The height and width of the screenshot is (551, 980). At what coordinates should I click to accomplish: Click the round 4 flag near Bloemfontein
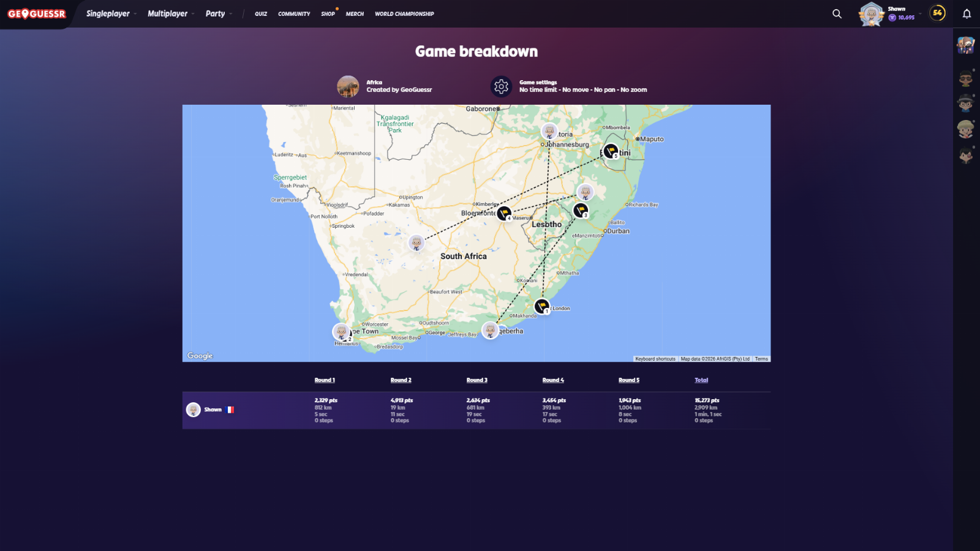pyautogui.click(x=503, y=212)
